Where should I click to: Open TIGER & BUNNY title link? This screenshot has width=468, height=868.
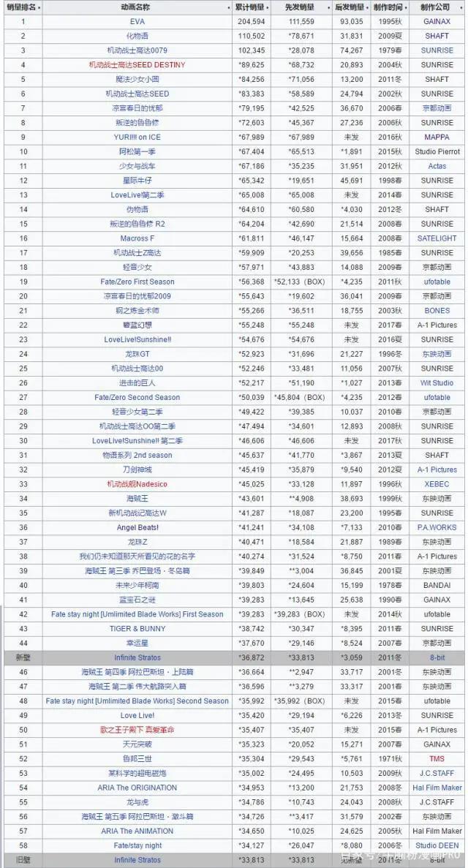pos(137,629)
